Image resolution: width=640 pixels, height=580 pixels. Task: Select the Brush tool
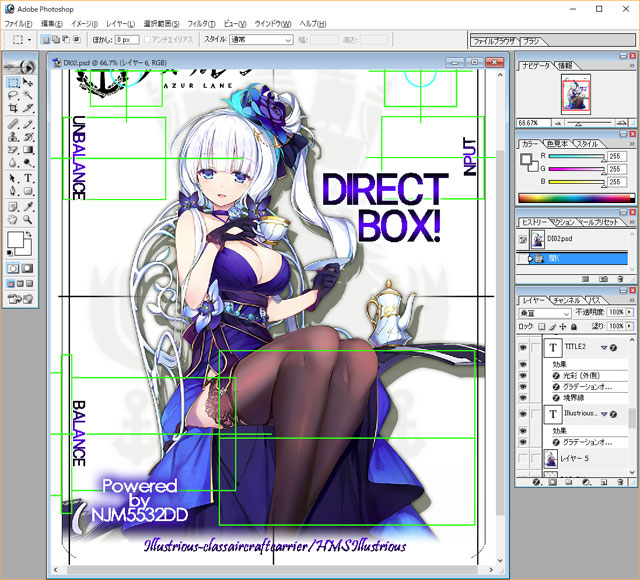coord(28,124)
